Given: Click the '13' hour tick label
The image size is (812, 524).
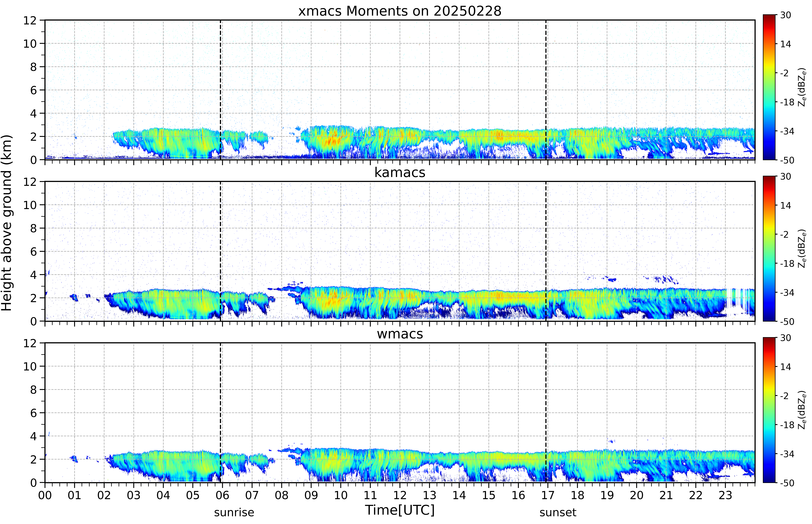Looking at the screenshot, I should tap(430, 495).
